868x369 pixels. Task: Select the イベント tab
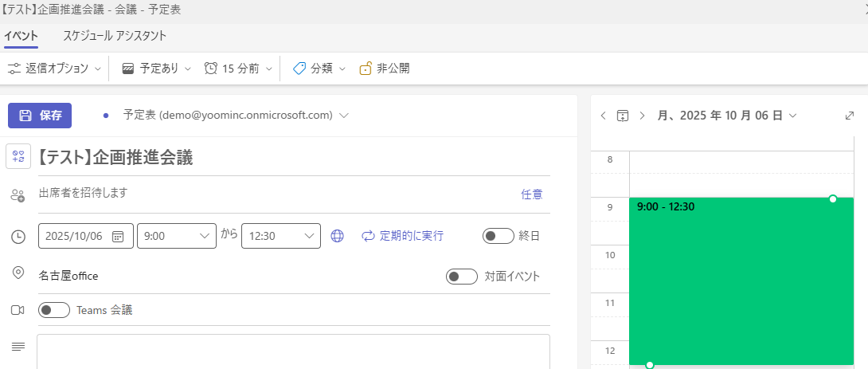[x=21, y=36]
